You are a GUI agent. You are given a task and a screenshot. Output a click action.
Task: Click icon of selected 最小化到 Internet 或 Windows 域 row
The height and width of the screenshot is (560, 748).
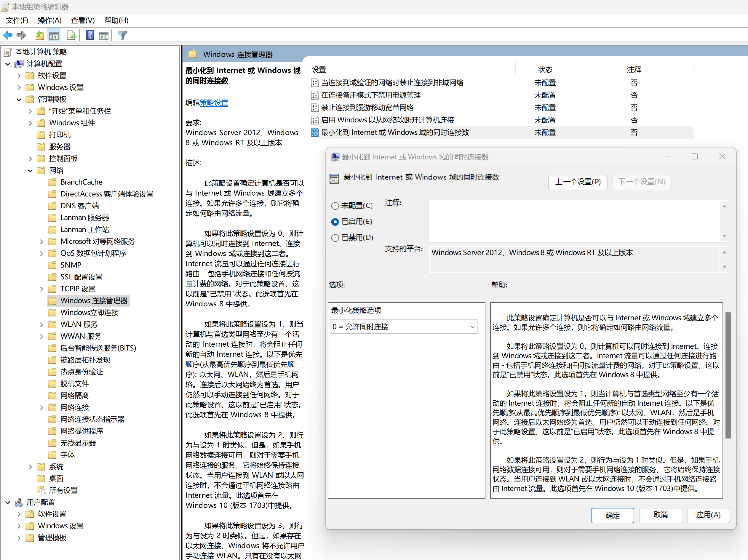[315, 132]
